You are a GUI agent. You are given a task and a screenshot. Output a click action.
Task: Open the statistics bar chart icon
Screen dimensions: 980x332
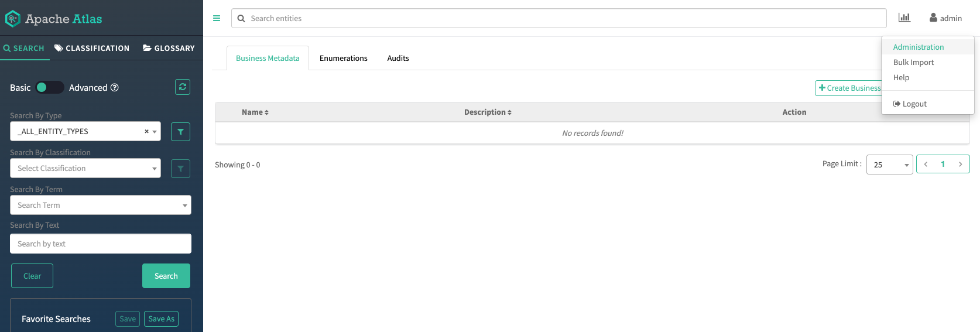click(x=904, y=18)
